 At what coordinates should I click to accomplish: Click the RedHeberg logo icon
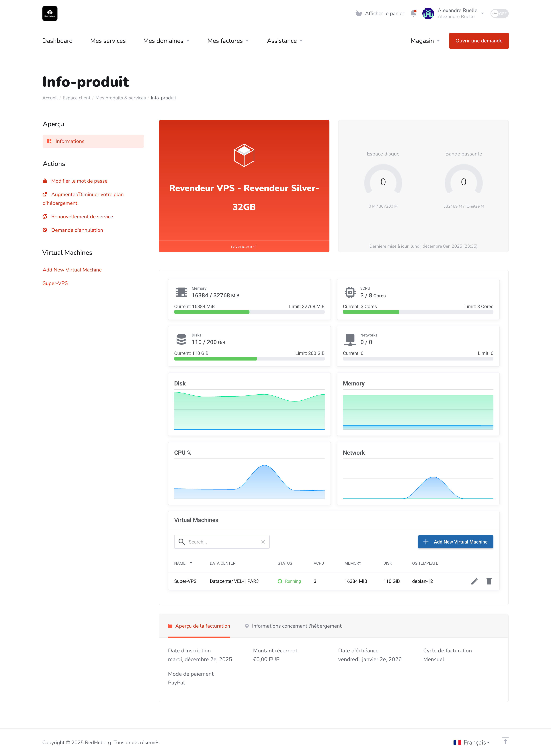click(x=50, y=13)
